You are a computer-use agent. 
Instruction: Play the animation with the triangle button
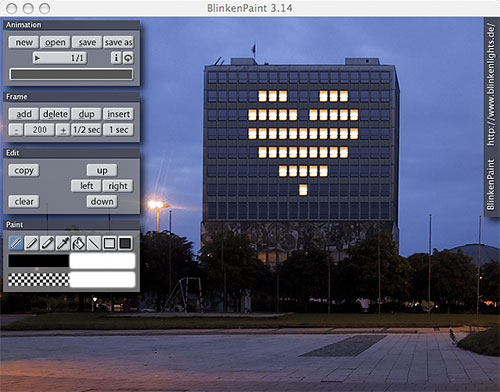point(38,58)
